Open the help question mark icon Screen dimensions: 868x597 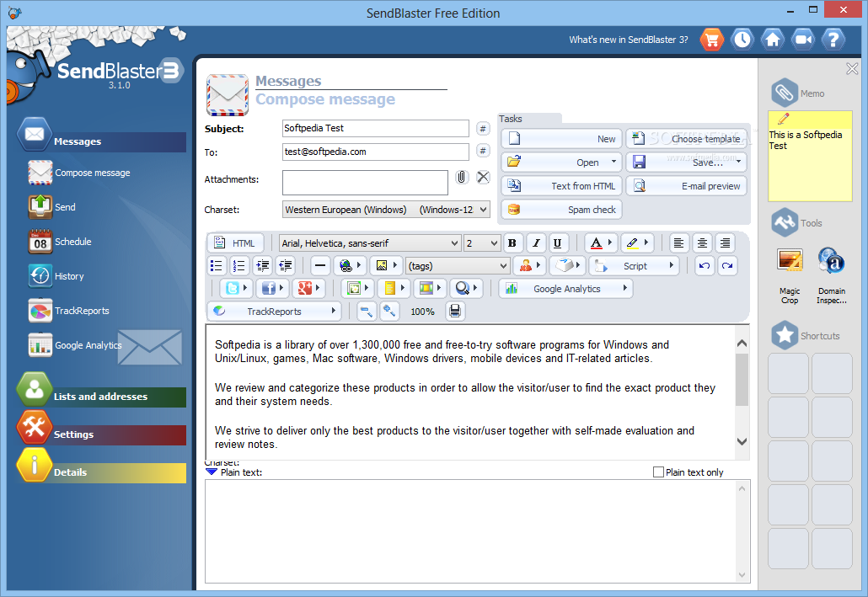[x=833, y=40]
